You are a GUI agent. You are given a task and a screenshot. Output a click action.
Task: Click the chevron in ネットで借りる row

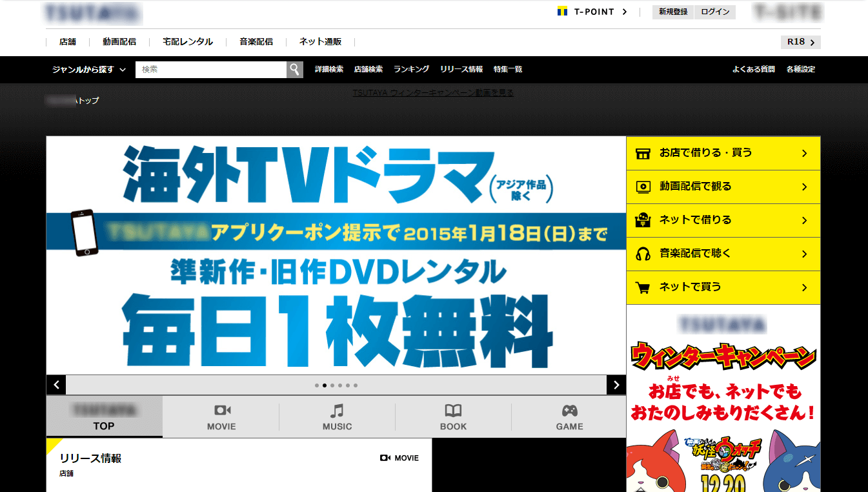click(804, 221)
